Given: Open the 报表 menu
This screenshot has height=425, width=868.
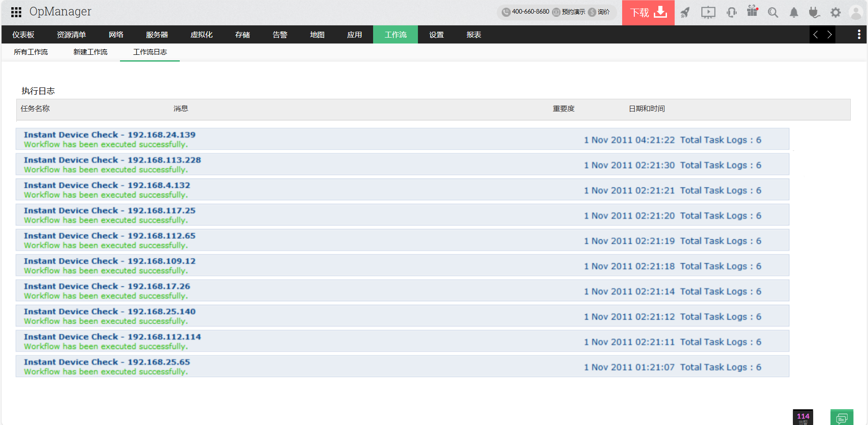Looking at the screenshot, I should click(x=474, y=34).
